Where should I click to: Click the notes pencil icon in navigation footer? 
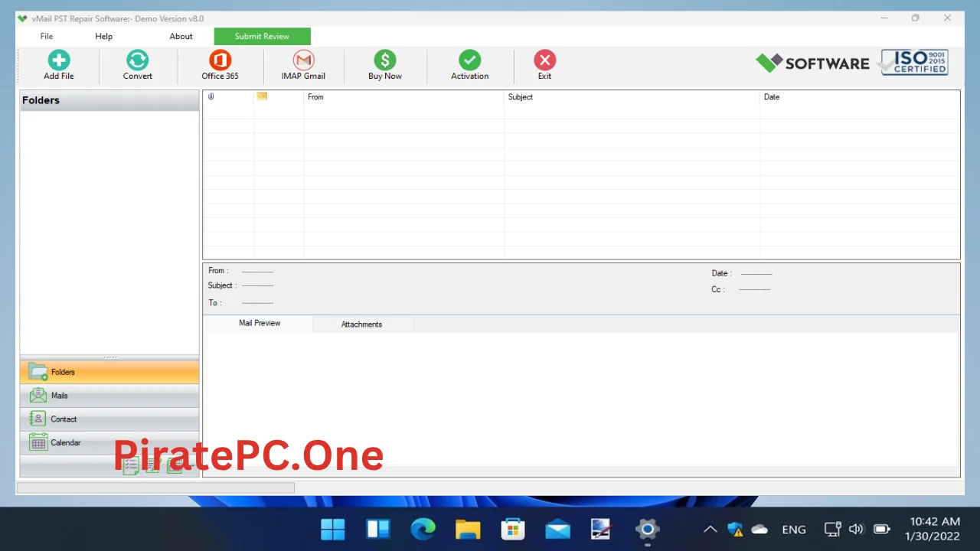[x=152, y=465]
